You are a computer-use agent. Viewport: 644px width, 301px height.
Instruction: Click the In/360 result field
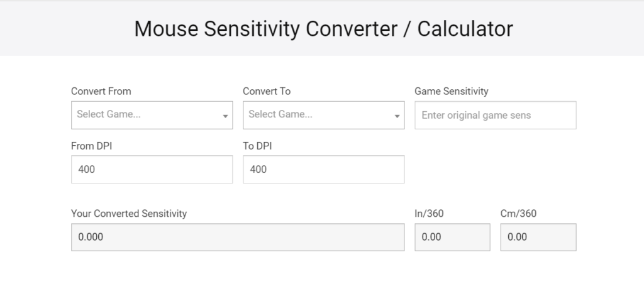coord(452,238)
